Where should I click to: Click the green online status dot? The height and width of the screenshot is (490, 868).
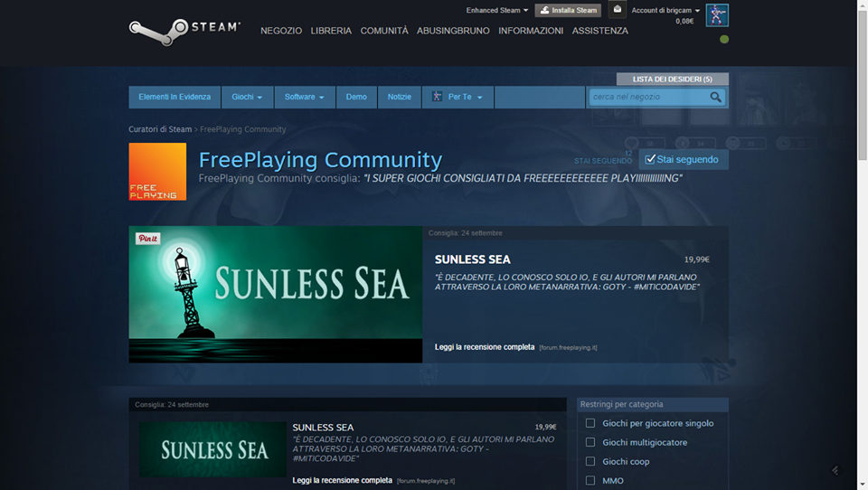click(x=724, y=39)
